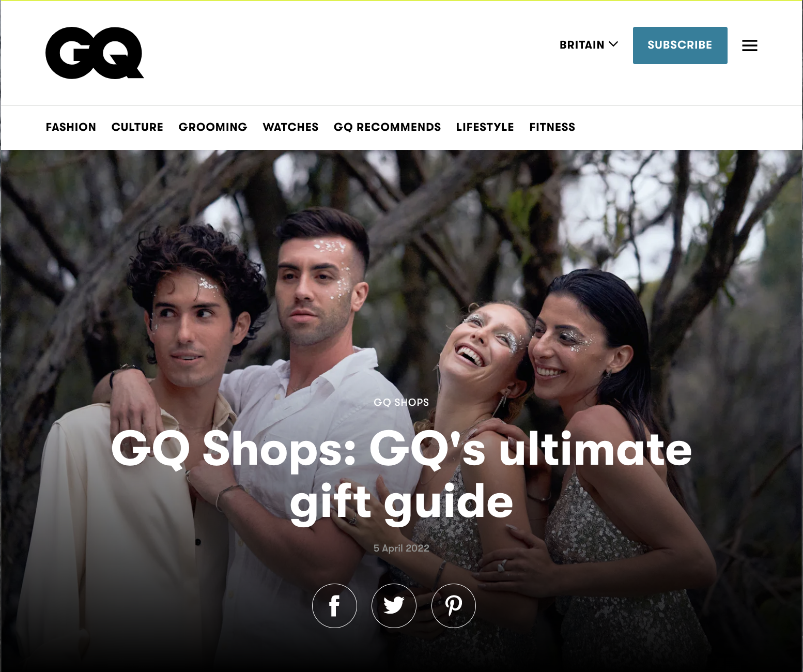Pin the article via Pinterest icon
The image size is (803, 672).
click(454, 606)
